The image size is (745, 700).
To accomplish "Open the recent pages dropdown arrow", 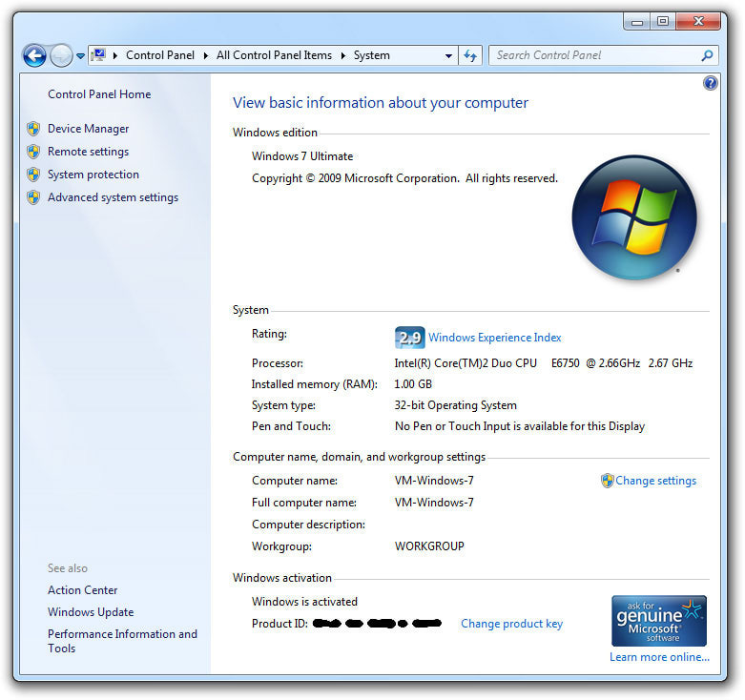I will coord(80,56).
